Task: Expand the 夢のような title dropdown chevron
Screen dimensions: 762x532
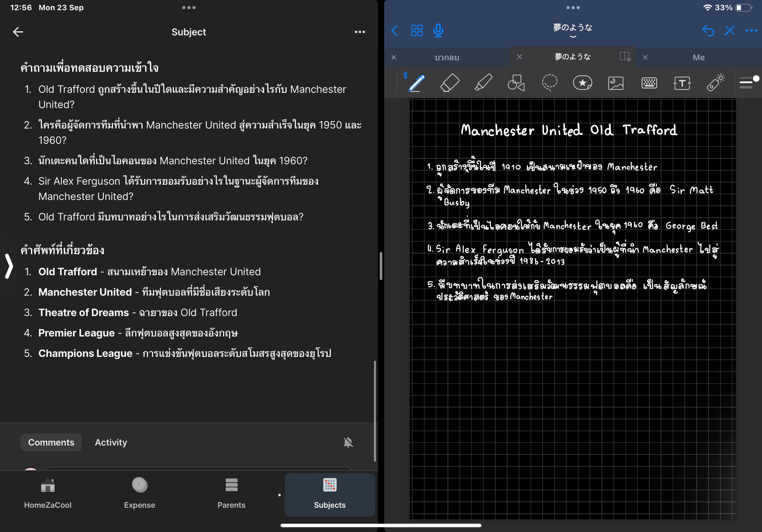Action: point(573,37)
